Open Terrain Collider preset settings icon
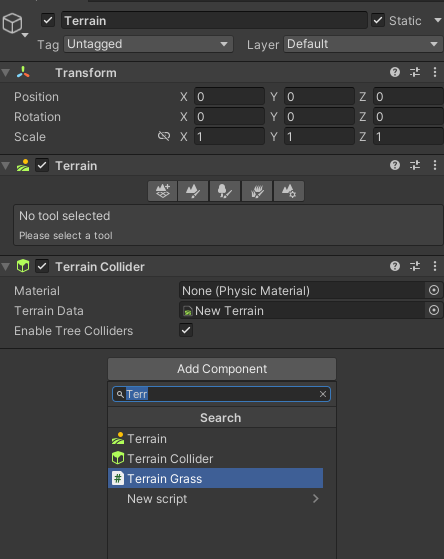 point(415,266)
